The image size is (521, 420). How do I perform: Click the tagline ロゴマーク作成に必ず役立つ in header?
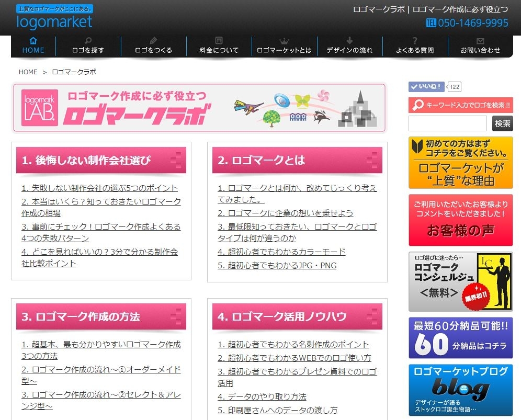(460, 9)
